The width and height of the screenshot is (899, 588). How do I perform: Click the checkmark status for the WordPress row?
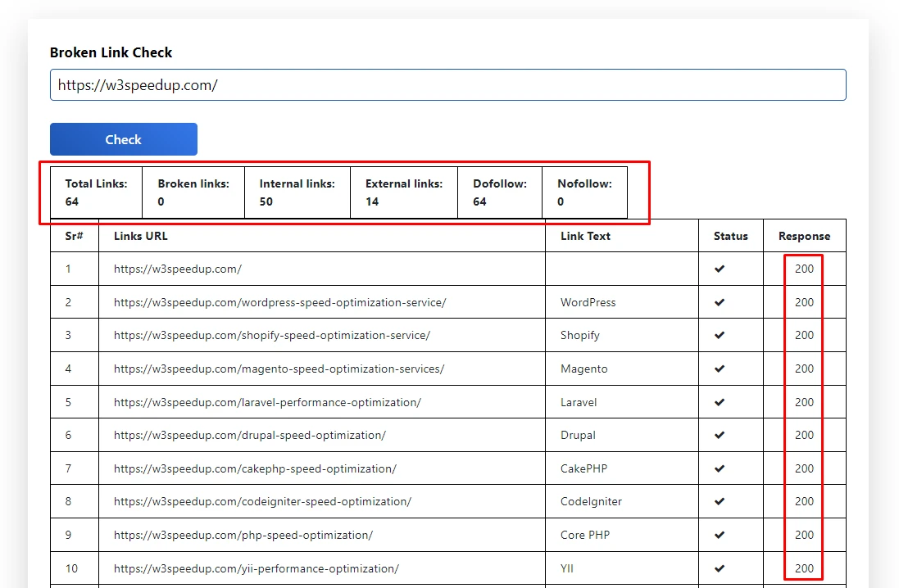tap(720, 302)
